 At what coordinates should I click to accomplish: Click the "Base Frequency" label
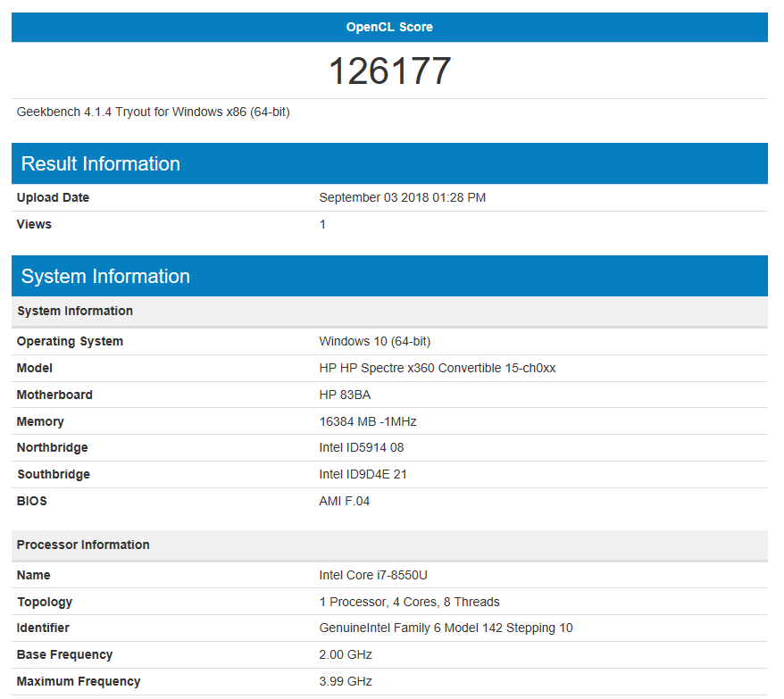tap(64, 655)
